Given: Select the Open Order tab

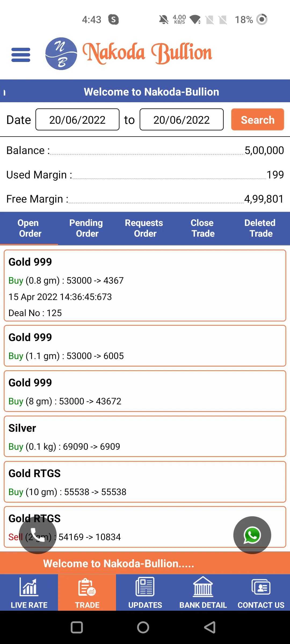Looking at the screenshot, I should pos(29,228).
